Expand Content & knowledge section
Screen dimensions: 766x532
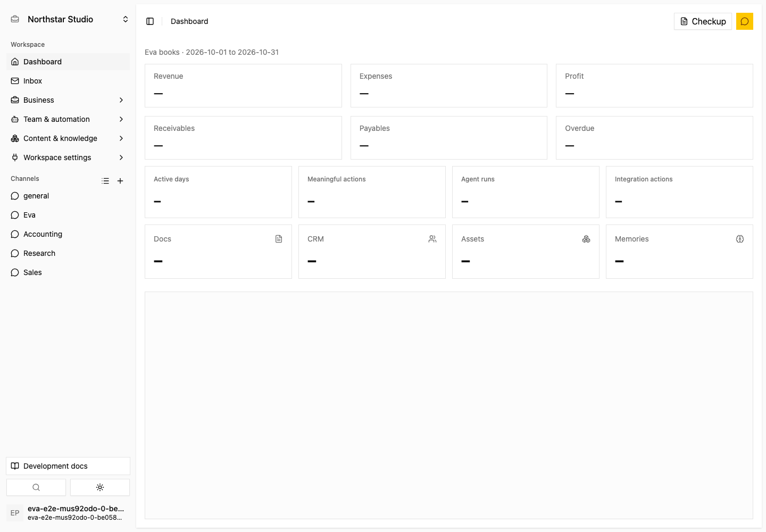68,138
